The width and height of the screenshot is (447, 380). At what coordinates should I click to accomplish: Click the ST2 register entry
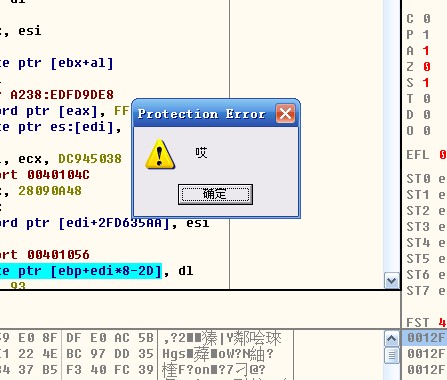tap(426, 211)
